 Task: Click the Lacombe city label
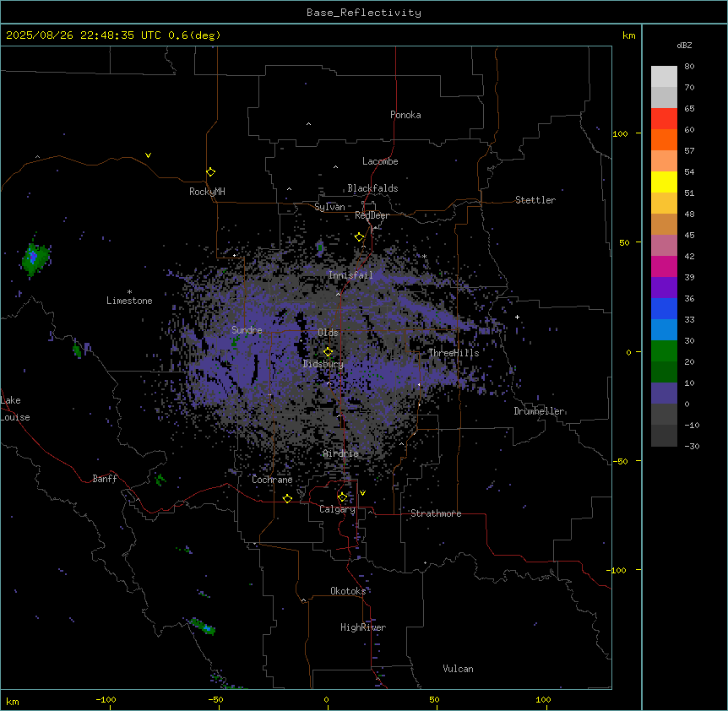tap(380, 161)
